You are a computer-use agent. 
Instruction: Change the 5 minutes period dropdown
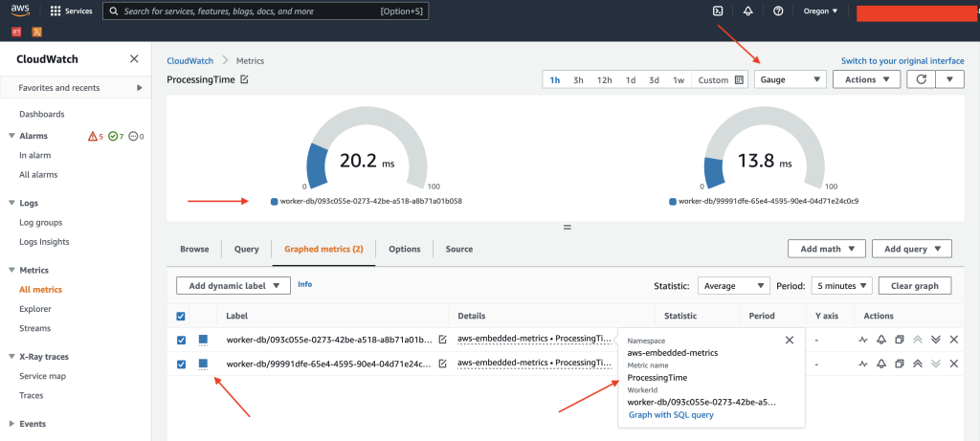pyautogui.click(x=841, y=285)
